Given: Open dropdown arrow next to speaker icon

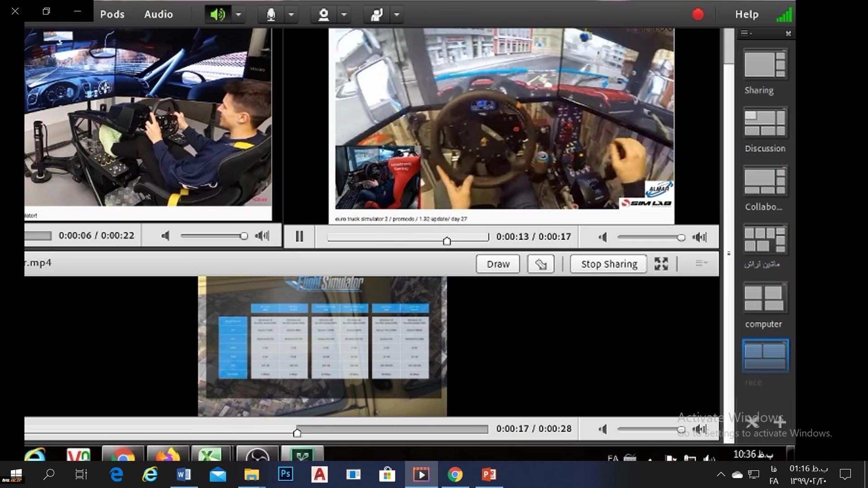Looking at the screenshot, I should point(238,14).
